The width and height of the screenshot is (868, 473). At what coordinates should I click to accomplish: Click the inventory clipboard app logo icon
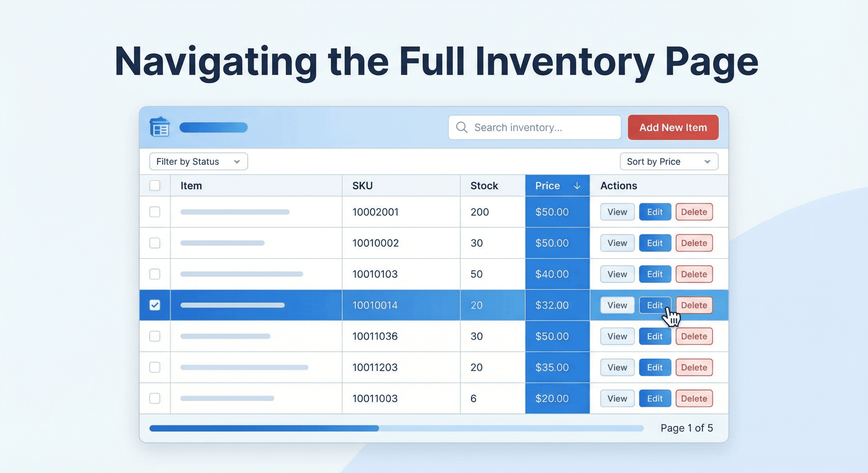pos(159,127)
